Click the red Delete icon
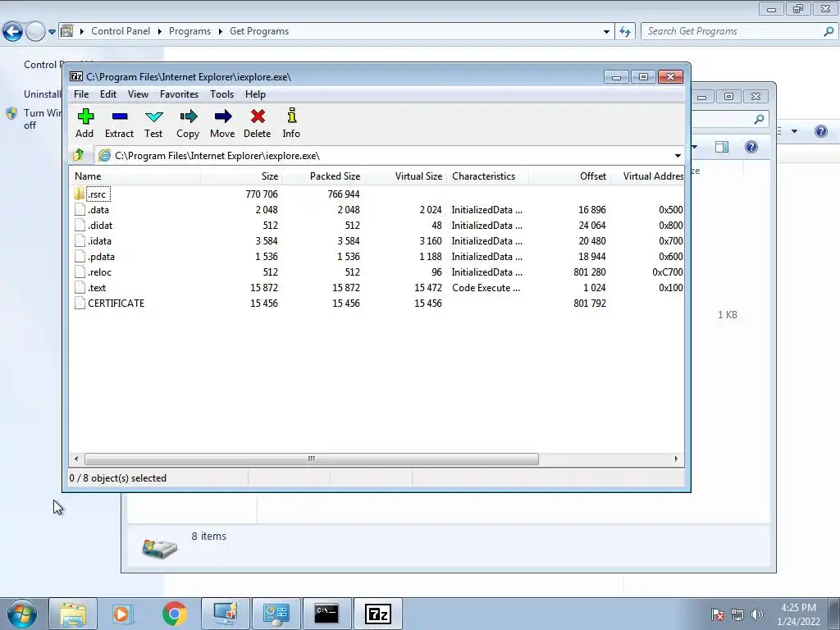 [258, 116]
